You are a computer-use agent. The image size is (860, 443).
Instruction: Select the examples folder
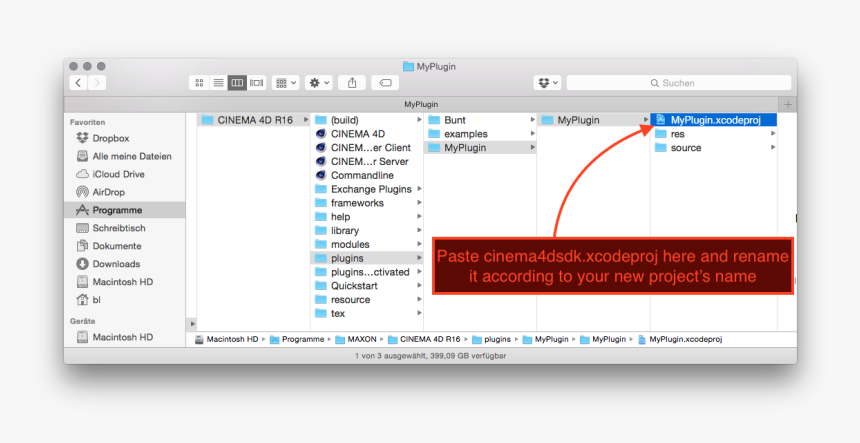(480, 134)
